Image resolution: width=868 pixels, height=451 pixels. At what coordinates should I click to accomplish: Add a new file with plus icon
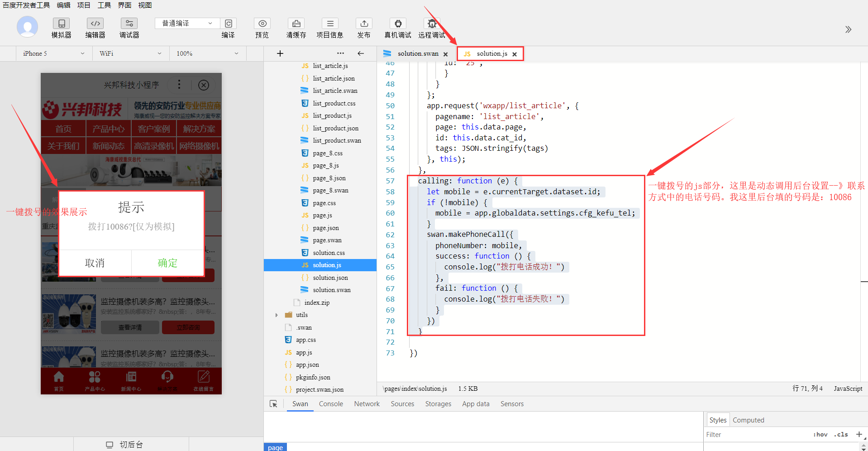tap(280, 53)
